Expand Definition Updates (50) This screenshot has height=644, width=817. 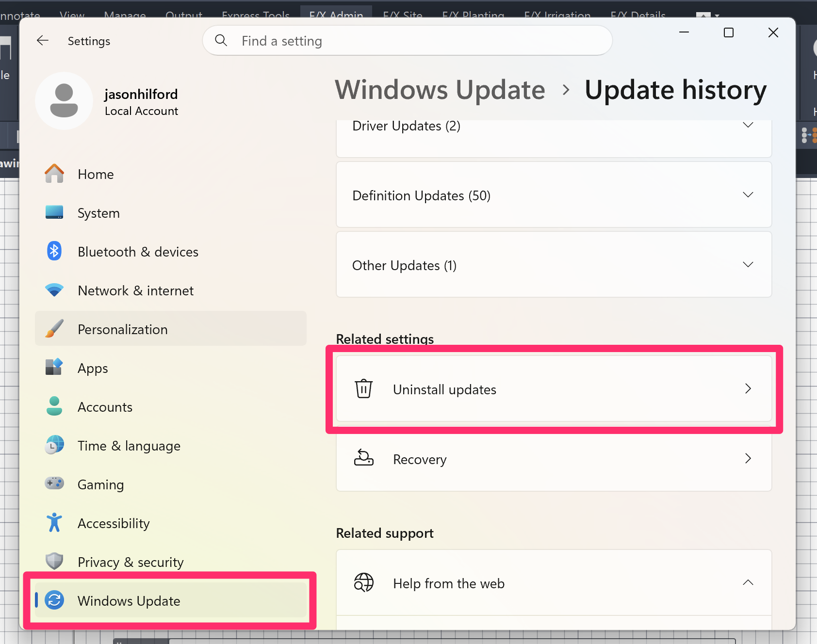(748, 195)
